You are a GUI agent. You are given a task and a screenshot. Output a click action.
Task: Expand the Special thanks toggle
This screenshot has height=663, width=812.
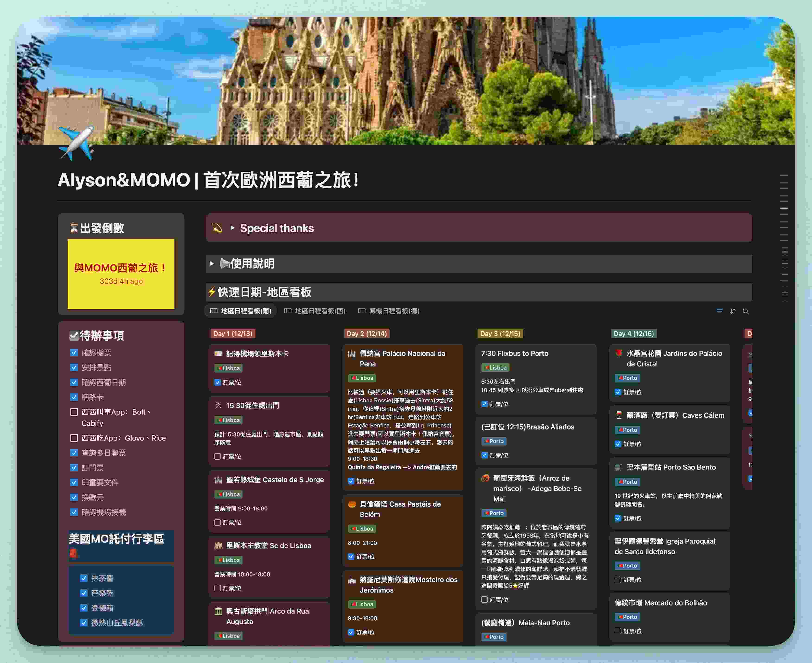pos(232,228)
